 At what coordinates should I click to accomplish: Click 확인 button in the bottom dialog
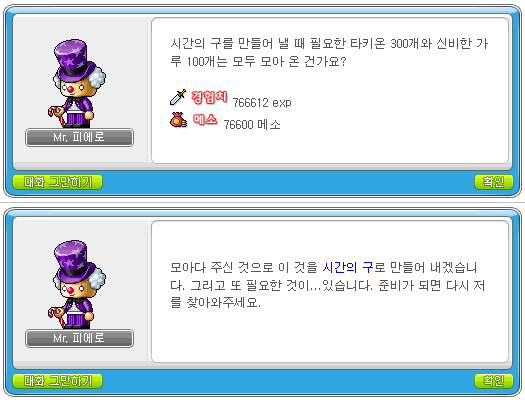coord(494,381)
